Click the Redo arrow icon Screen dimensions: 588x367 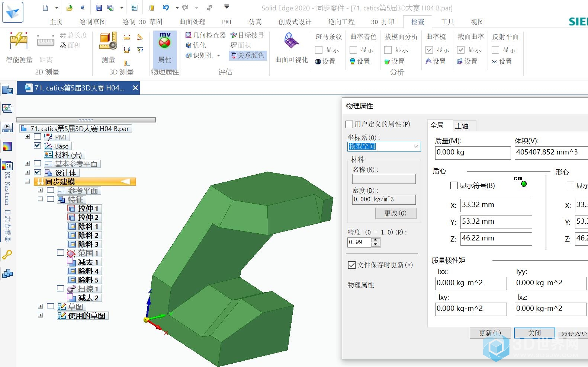(x=185, y=7)
